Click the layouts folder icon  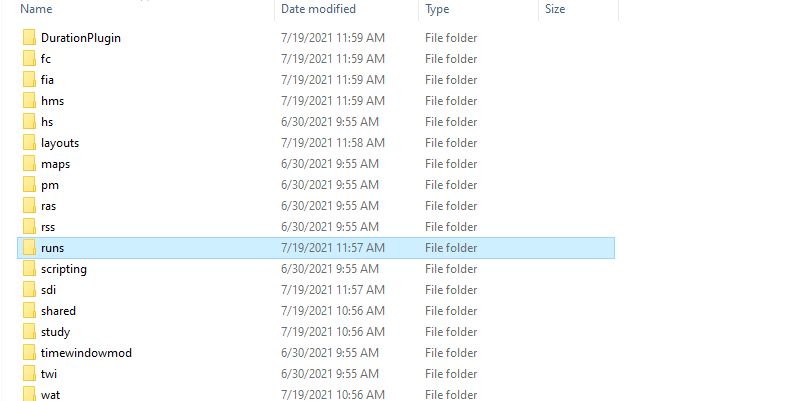coord(29,143)
